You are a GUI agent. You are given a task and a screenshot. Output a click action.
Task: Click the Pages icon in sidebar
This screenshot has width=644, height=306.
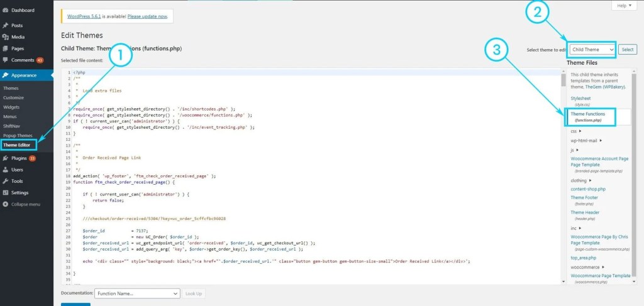[5, 48]
